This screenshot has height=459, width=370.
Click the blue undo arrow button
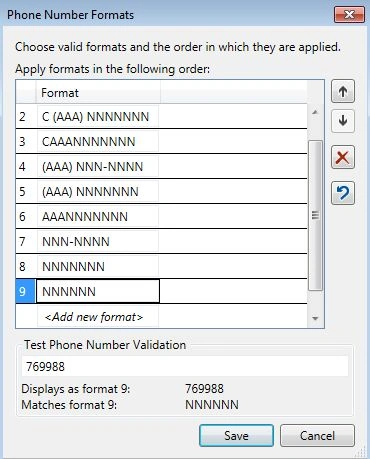point(343,193)
